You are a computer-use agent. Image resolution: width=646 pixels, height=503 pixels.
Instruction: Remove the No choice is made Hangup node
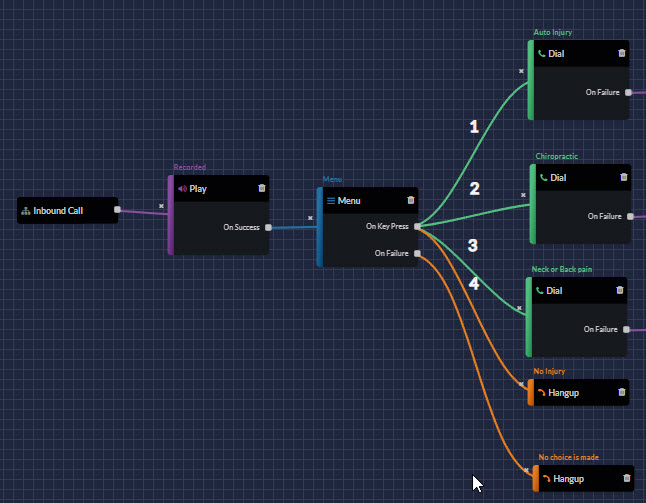pyautogui.click(x=627, y=478)
